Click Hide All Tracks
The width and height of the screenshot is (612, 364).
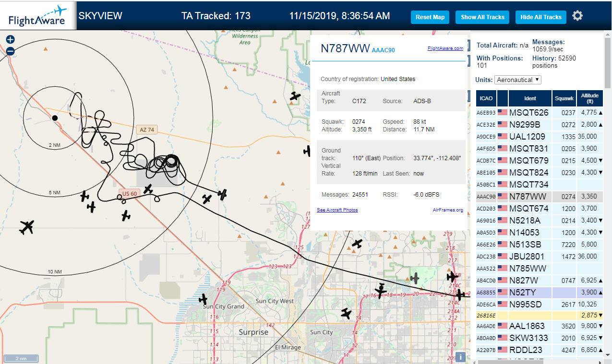click(x=541, y=17)
